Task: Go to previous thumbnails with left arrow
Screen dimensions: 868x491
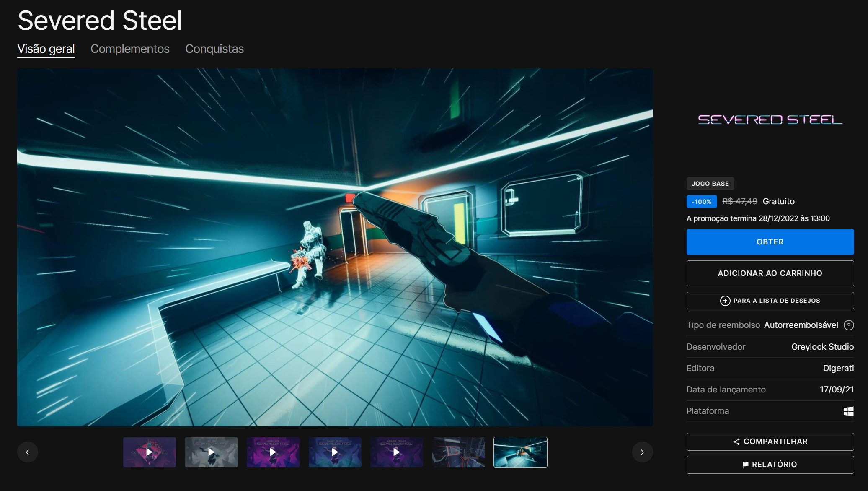Action: tap(28, 452)
